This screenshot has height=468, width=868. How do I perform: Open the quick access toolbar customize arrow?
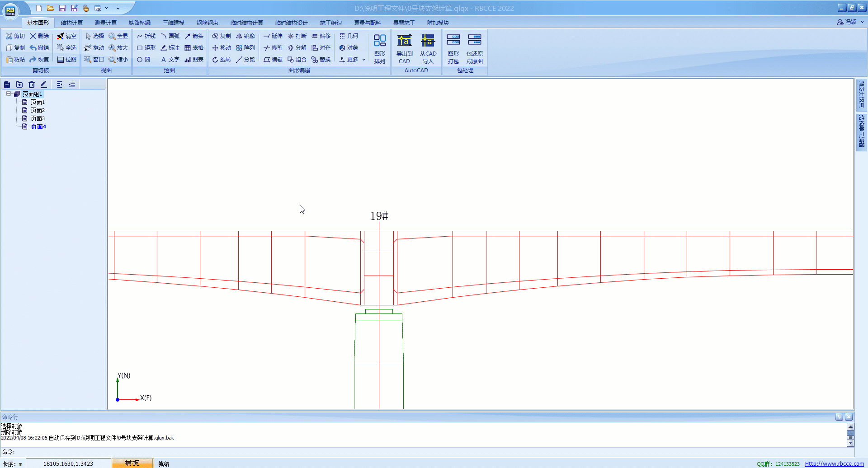(x=118, y=8)
